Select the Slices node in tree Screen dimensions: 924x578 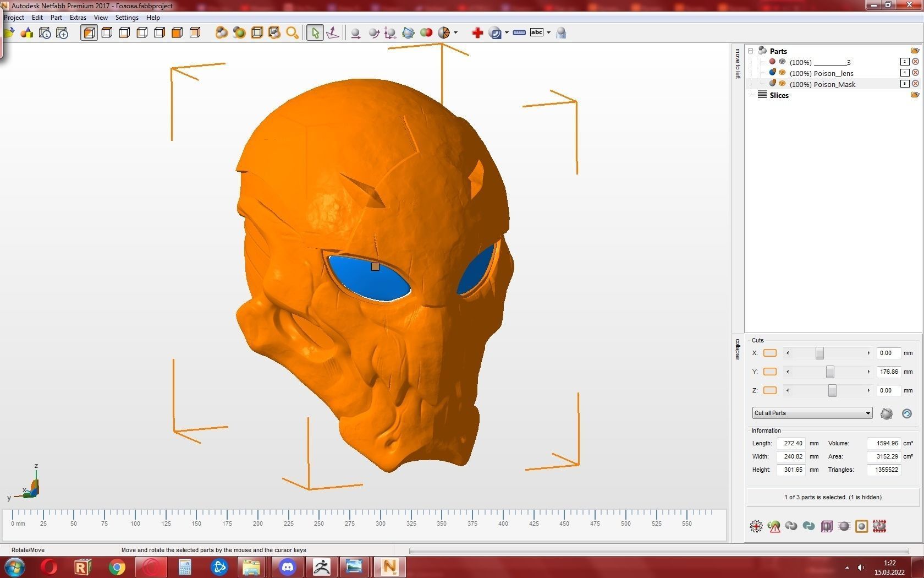tap(779, 95)
